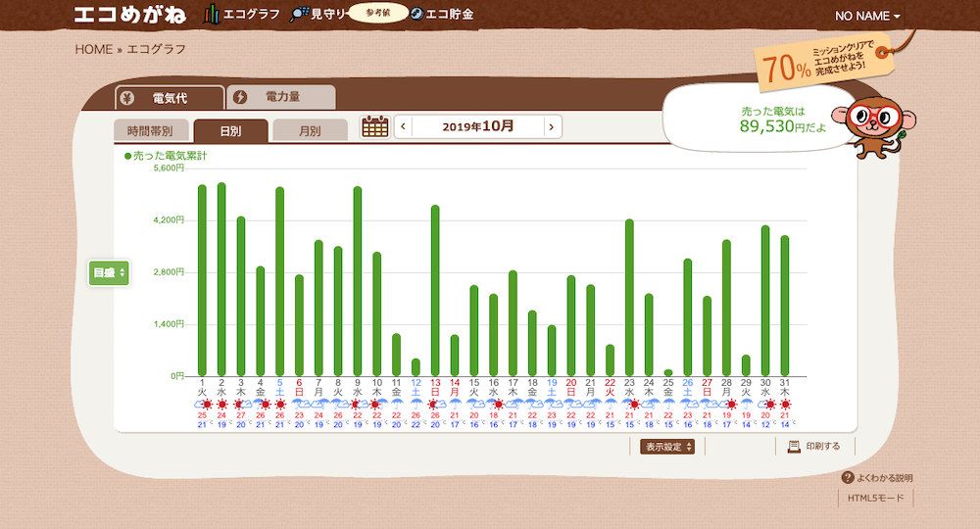
Task: Click the エコグラフ bar chart icon
Action: pyautogui.click(x=212, y=15)
